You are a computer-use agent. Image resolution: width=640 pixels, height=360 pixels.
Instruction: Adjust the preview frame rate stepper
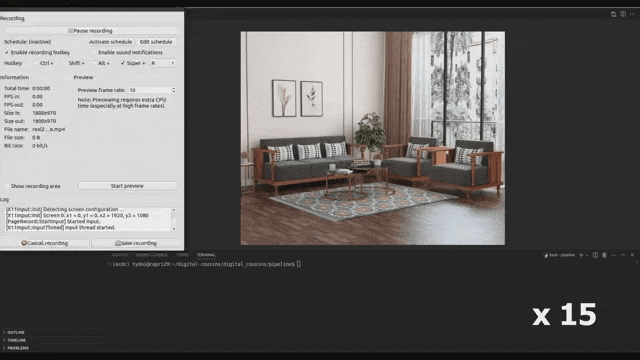tap(173, 90)
